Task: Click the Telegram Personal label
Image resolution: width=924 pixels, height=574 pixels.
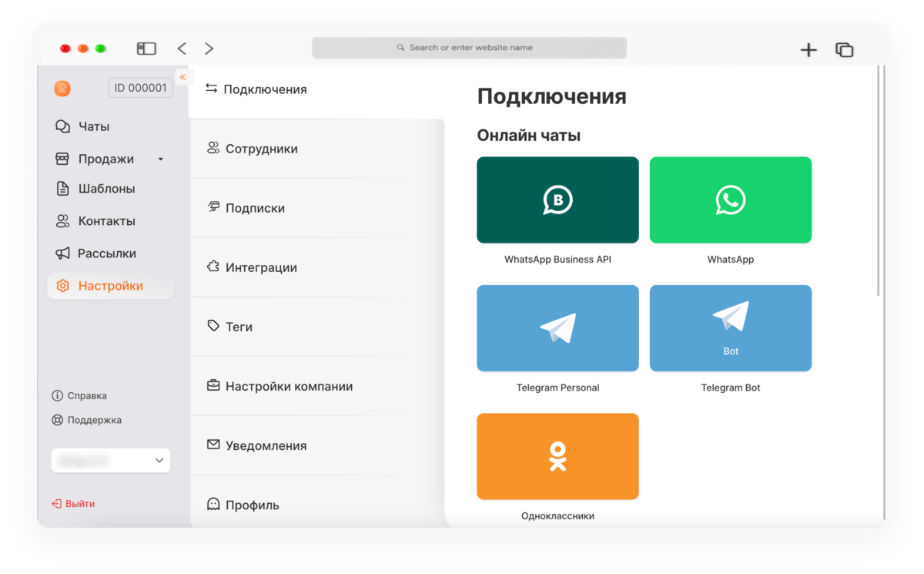Action: pyautogui.click(x=557, y=388)
